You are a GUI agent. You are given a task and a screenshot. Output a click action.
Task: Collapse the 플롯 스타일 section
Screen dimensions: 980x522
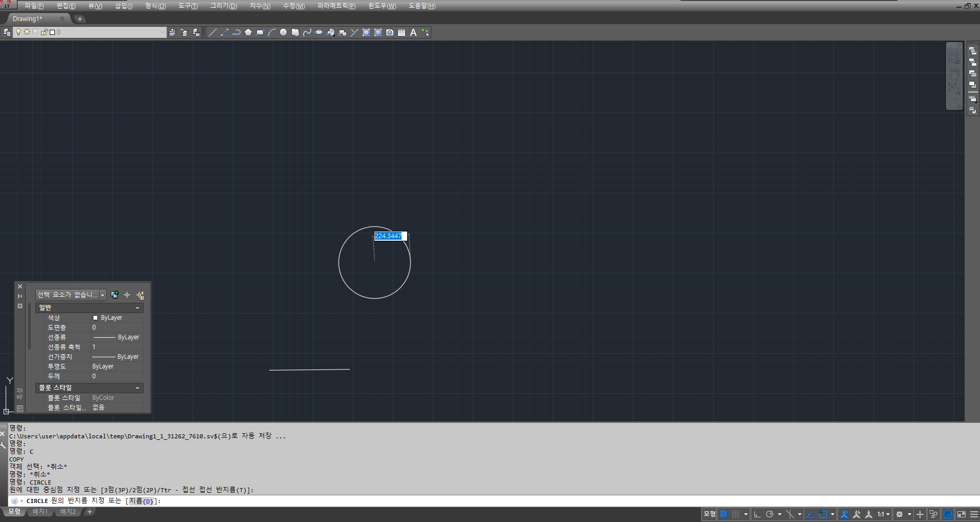137,388
